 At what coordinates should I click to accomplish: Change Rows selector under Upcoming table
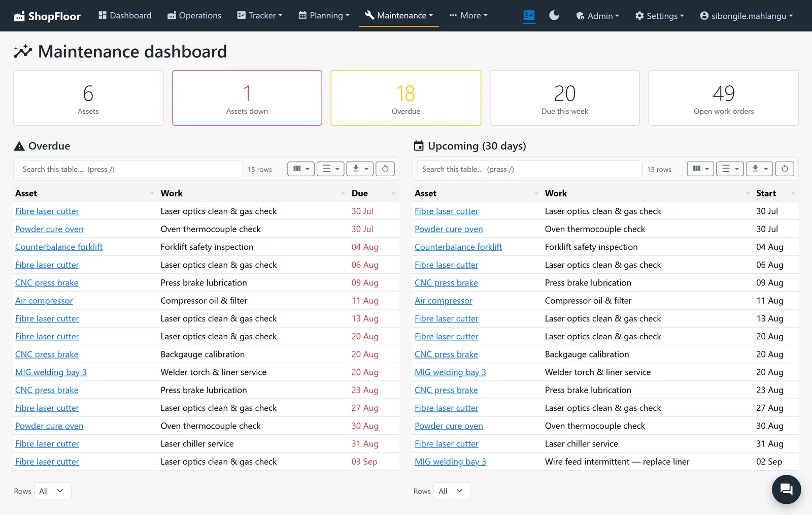452,491
